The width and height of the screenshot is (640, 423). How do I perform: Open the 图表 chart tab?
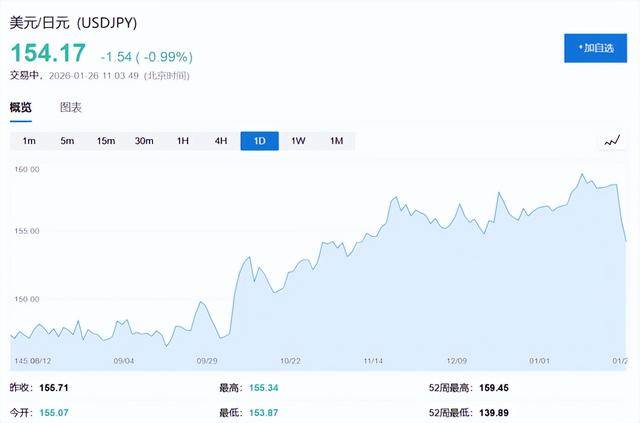(70, 108)
